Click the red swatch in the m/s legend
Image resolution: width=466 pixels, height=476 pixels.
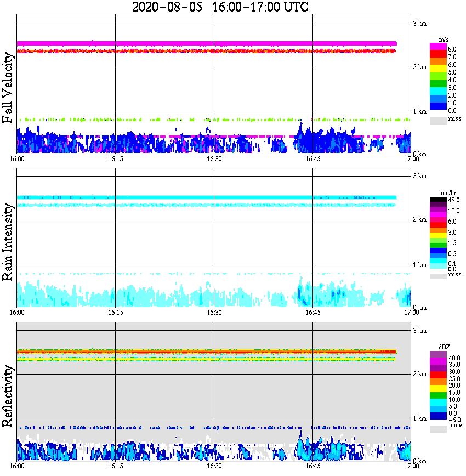coord(438,54)
